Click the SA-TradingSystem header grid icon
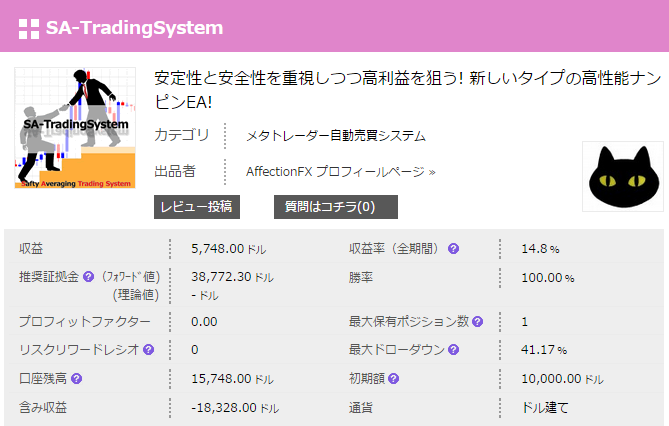669x426 pixels. tap(29, 29)
